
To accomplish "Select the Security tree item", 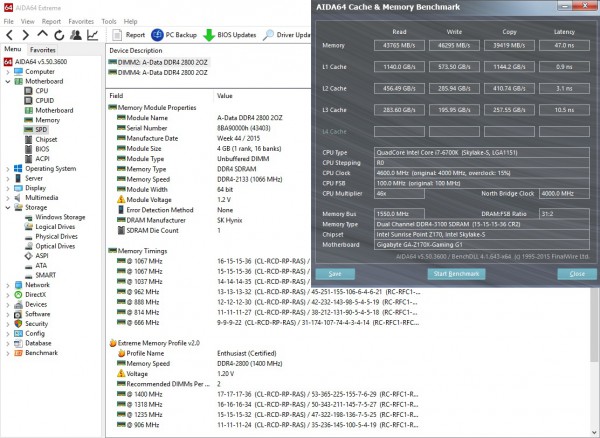I will pyautogui.click(x=31, y=324).
